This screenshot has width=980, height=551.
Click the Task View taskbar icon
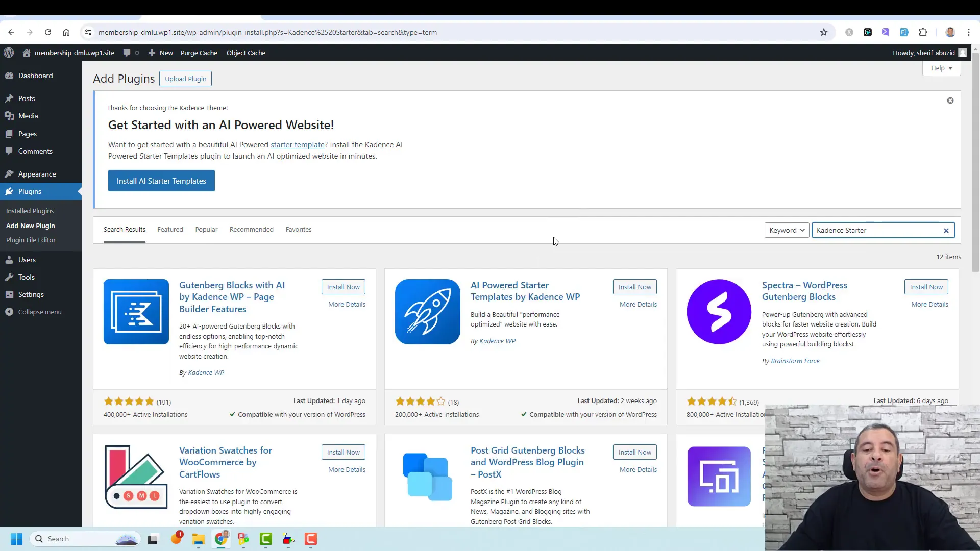pyautogui.click(x=153, y=539)
